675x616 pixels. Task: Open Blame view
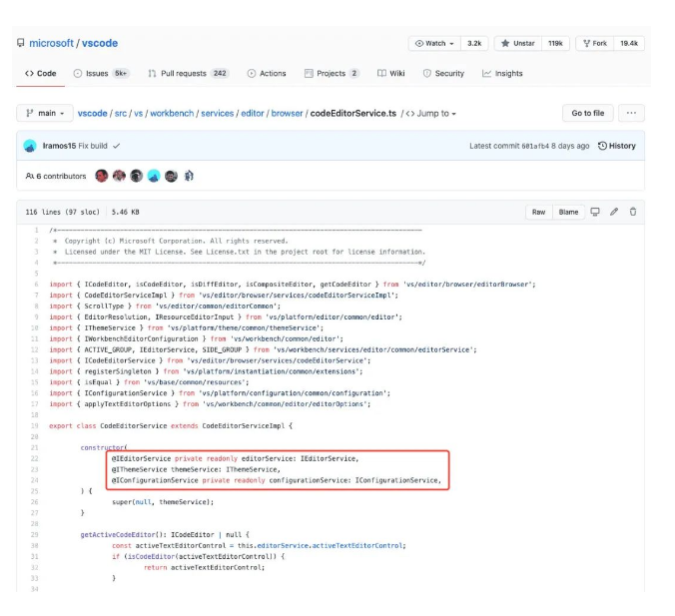click(568, 212)
